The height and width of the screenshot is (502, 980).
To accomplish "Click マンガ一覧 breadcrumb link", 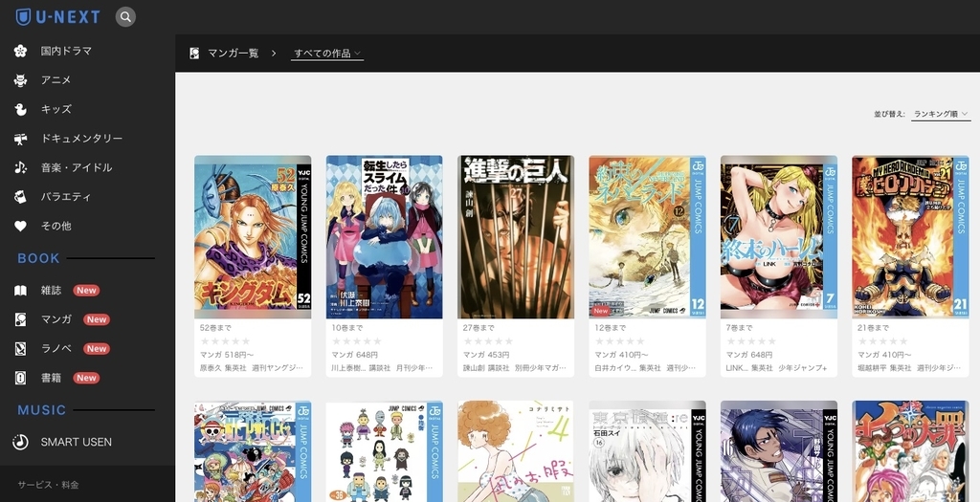I will pyautogui.click(x=234, y=54).
